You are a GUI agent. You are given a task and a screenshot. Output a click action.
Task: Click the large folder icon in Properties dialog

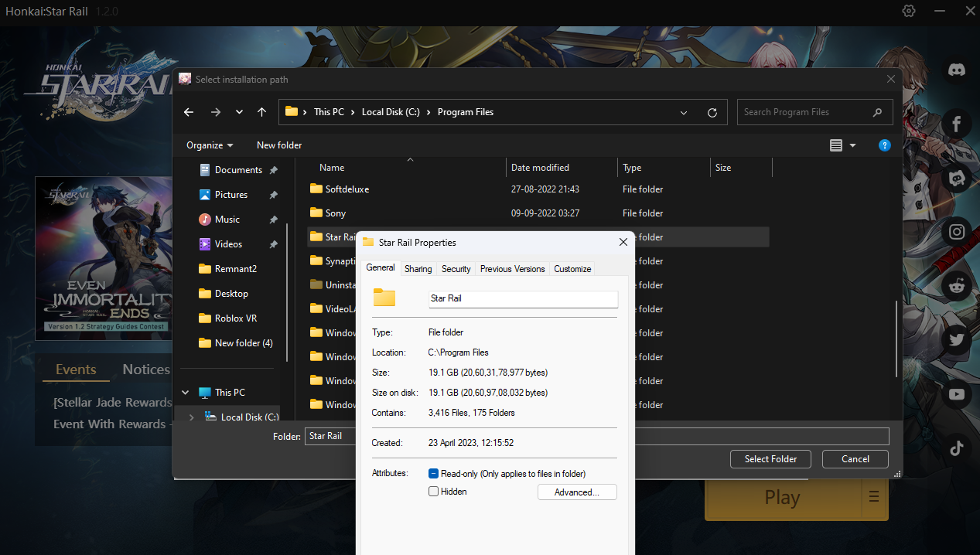coord(384,298)
